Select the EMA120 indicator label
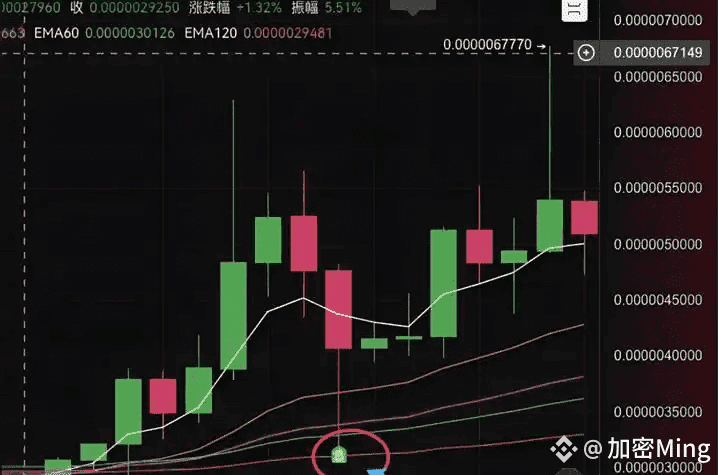Screen dimensions: 718x475 click(x=211, y=33)
